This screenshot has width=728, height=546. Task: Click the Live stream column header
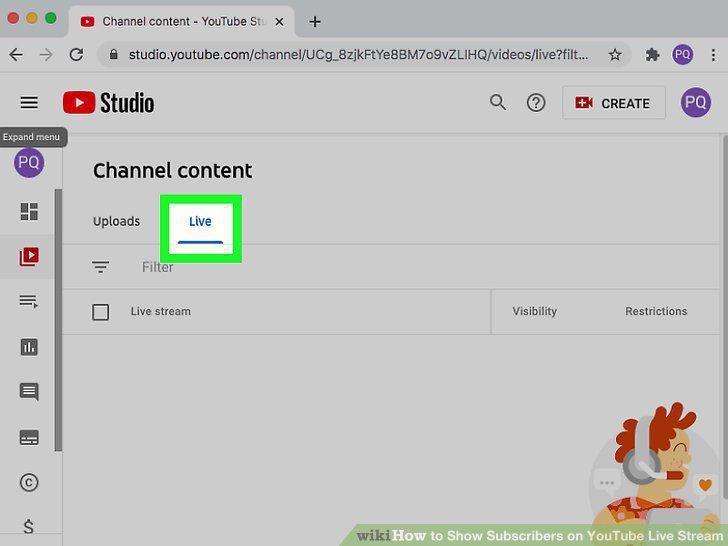click(161, 311)
